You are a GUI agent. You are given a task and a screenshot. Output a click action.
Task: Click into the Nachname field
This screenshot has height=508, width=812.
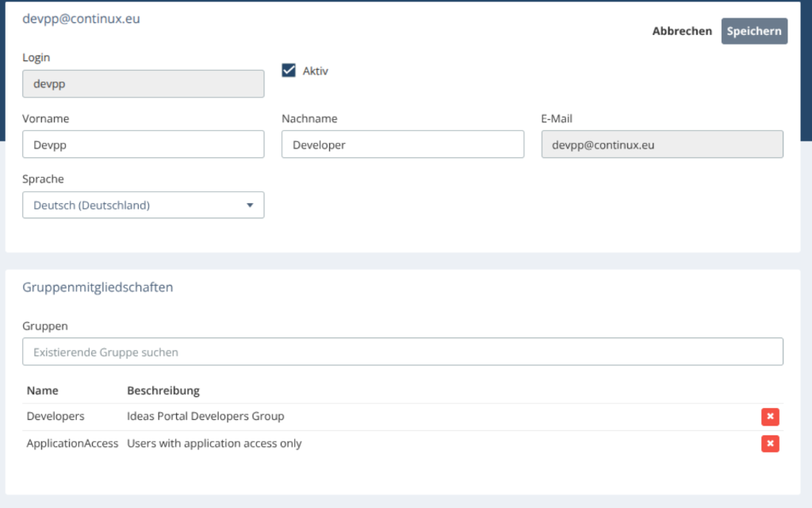(x=403, y=144)
